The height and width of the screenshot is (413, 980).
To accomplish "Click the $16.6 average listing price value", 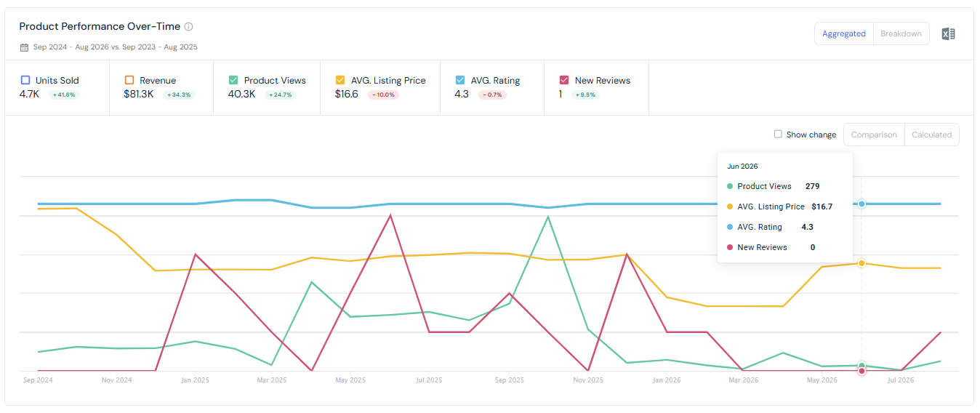I will point(347,94).
